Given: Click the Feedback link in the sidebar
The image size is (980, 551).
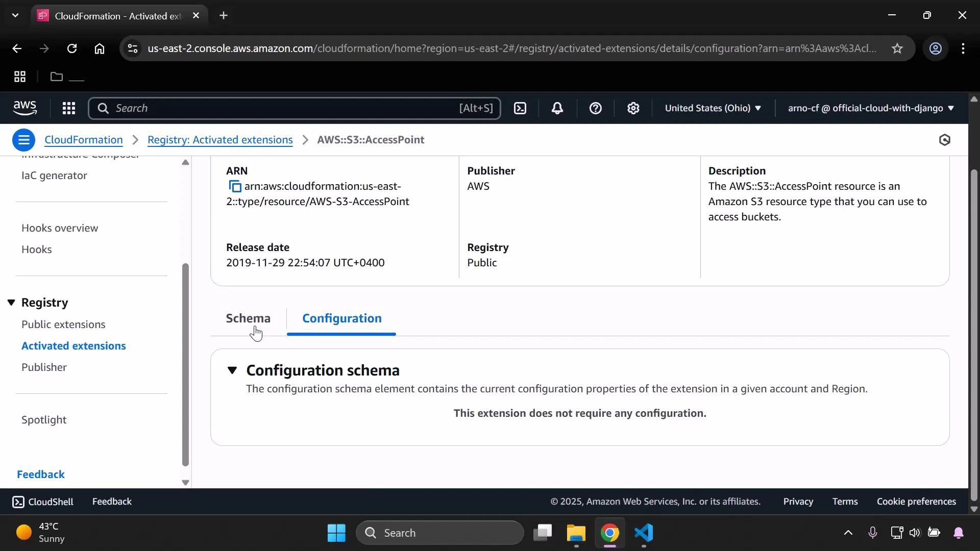Looking at the screenshot, I should [41, 474].
